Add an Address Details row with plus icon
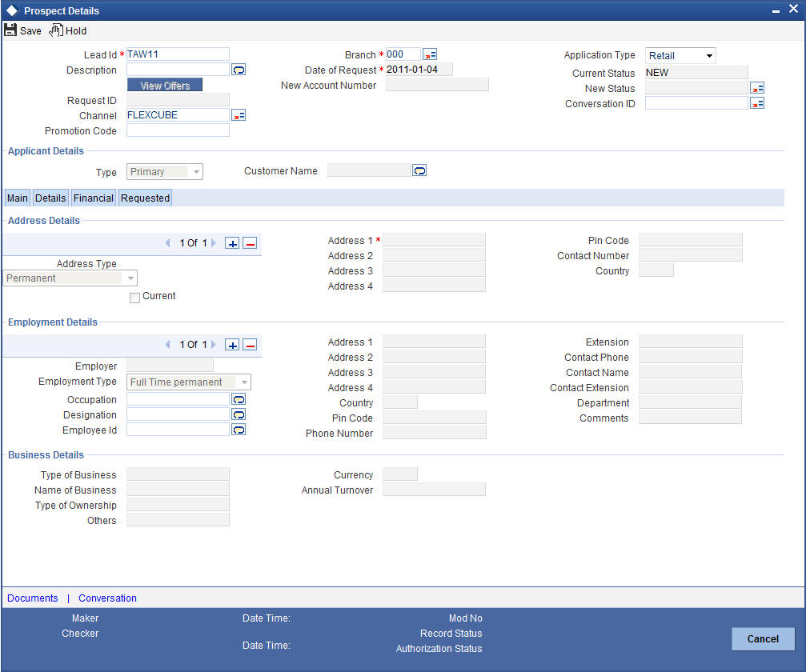The height and width of the screenshot is (672, 806). 232,243
